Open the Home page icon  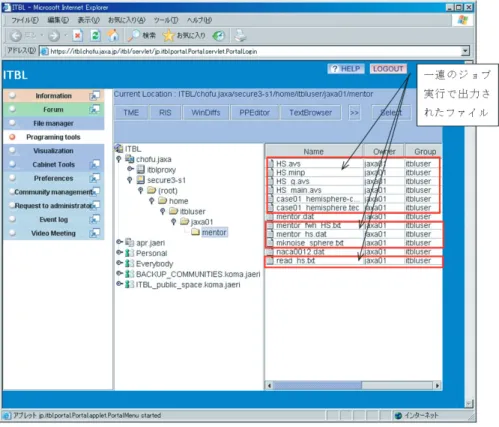(x=113, y=35)
